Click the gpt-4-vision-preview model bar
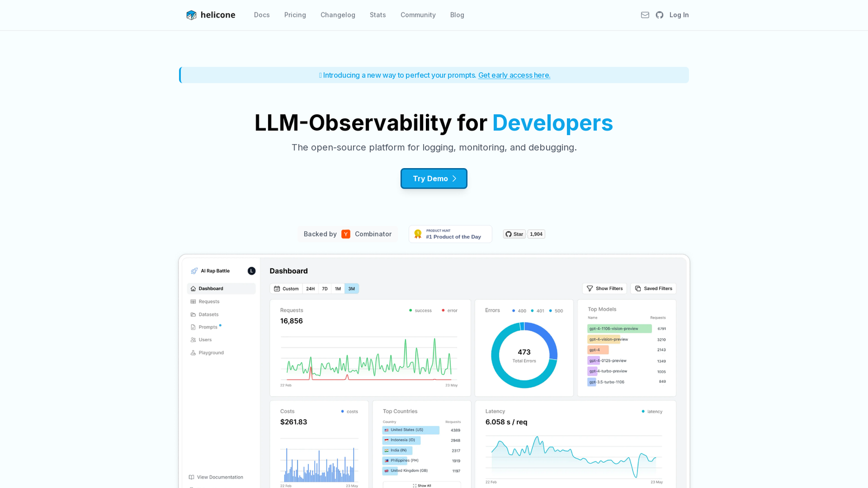Screen dimensions: 868x488 (x=604, y=339)
